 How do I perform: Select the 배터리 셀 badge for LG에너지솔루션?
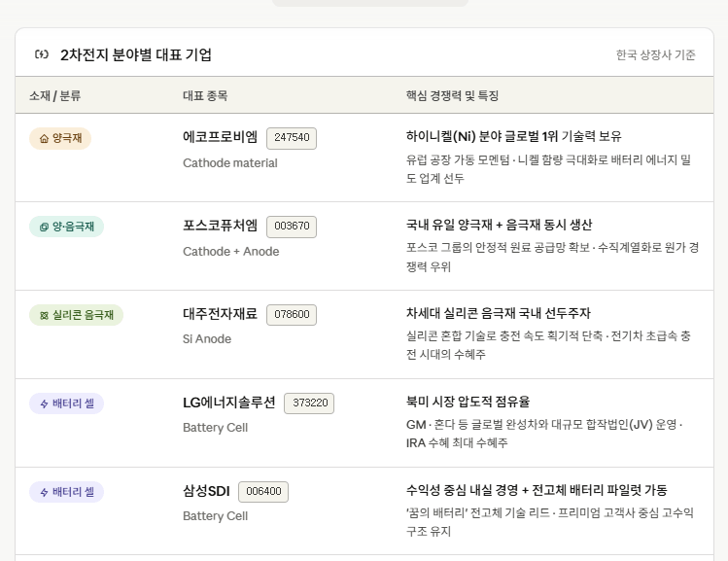point(66,403)
